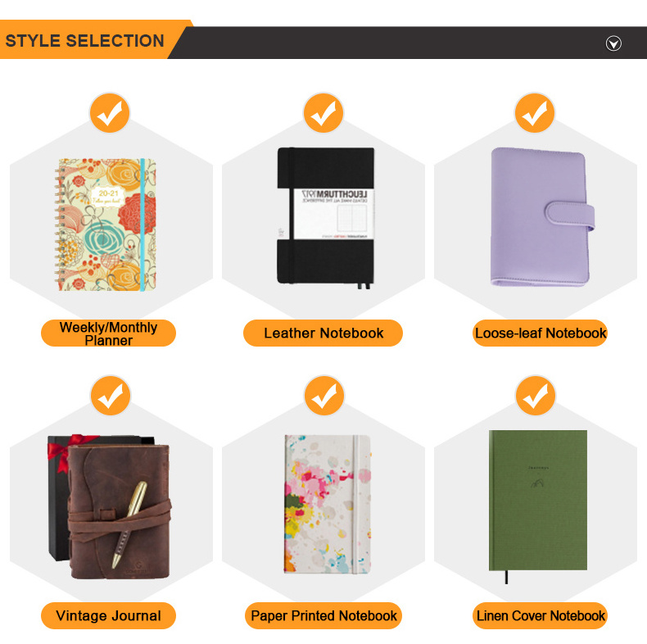This screenshot has width=647, height=644.
Task: Select the Weekly/Monthly Planner label button
Action: [108, 333]
